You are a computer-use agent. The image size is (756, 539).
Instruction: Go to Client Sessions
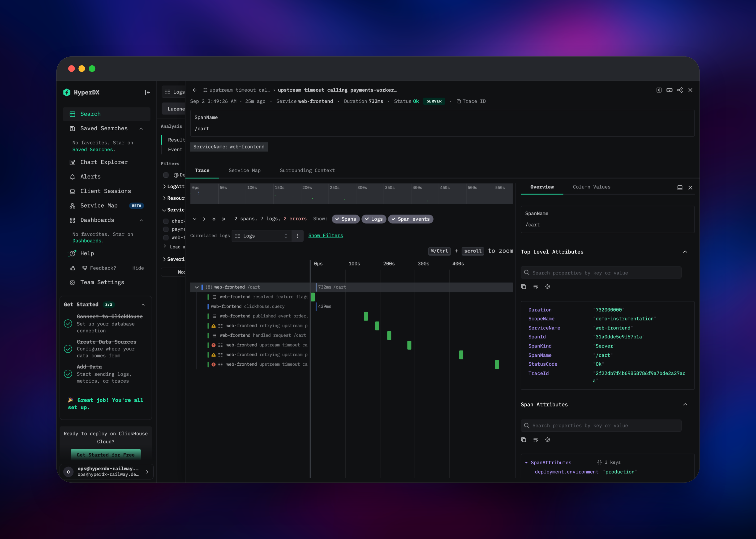click(106, 191)
